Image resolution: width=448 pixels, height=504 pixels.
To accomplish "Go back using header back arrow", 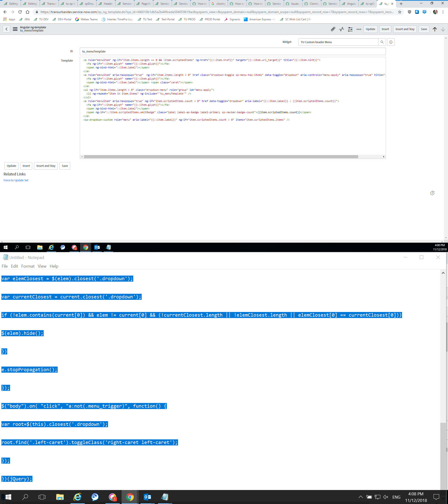I will pyautogui.click(x=6, y=29).
